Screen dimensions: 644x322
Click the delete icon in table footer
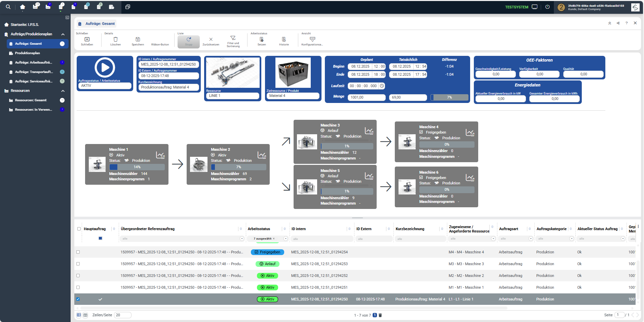tap(380, 315)
